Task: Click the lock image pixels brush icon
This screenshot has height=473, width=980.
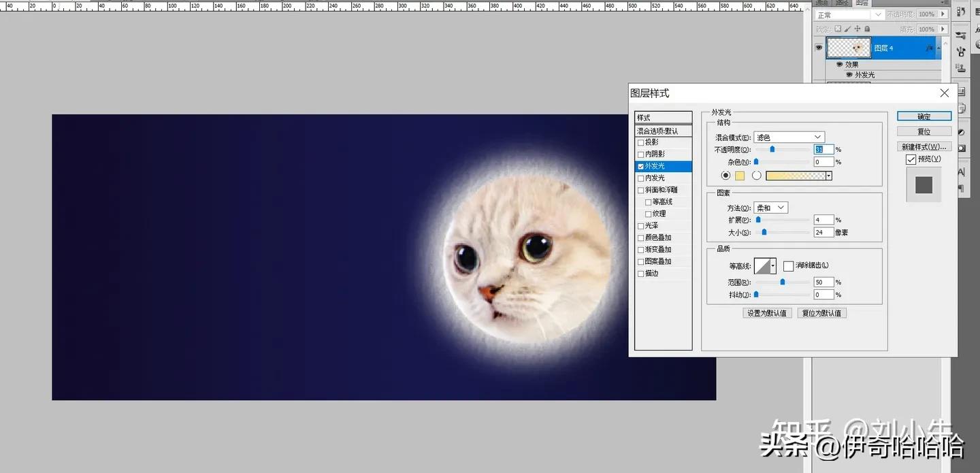Action: click(x=847, y=29)
